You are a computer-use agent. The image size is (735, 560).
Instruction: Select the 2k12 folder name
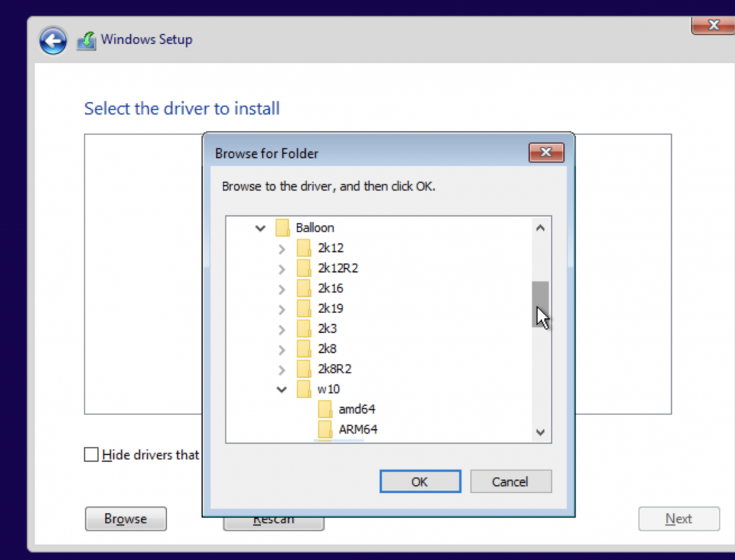click(x=331, y=248)
